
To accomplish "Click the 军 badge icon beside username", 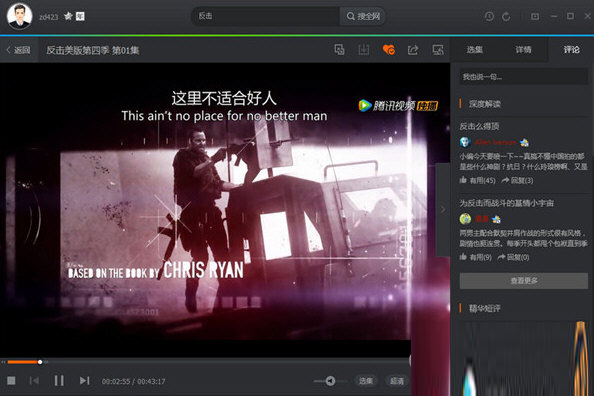I will [80, 16].
